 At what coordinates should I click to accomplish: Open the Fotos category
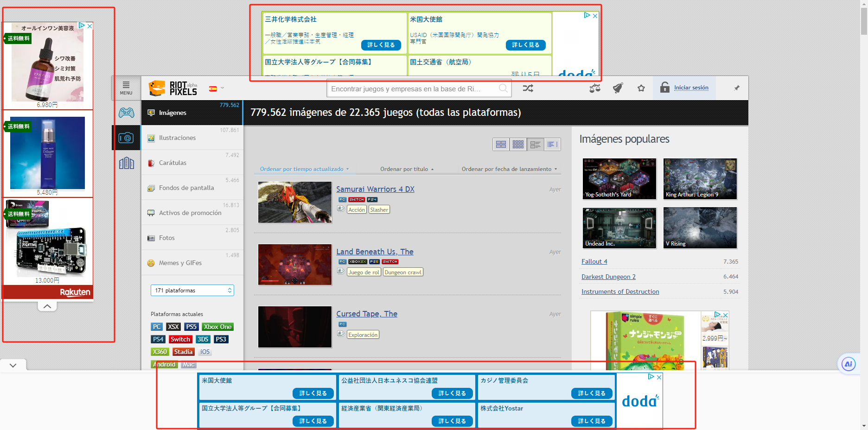point(192,238)
